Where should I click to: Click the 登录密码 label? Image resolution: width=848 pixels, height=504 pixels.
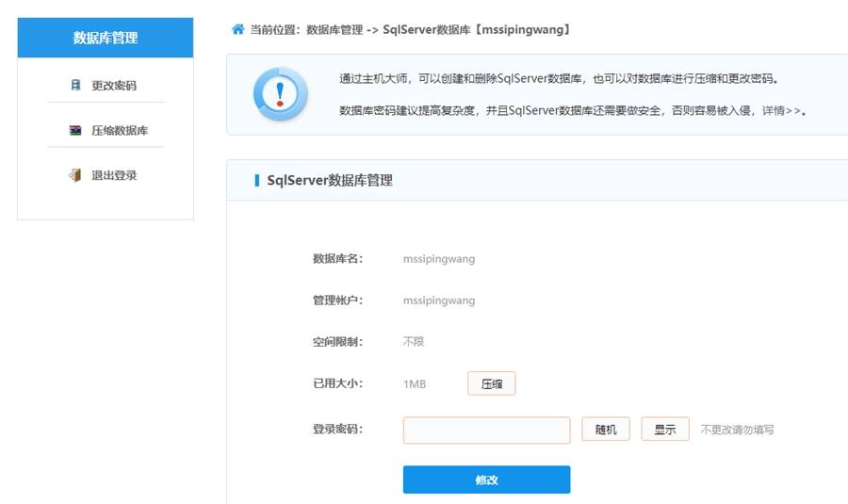[x=337, y=430]
